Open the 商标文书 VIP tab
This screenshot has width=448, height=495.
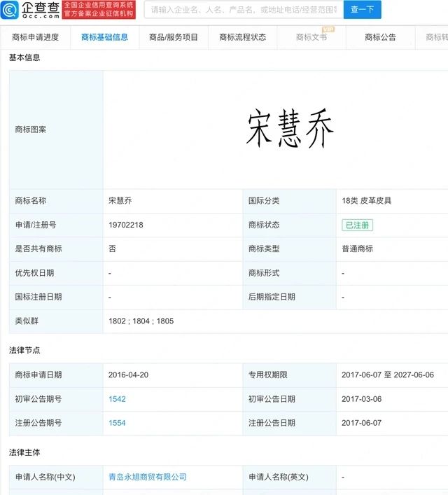[x=311, y=37]
